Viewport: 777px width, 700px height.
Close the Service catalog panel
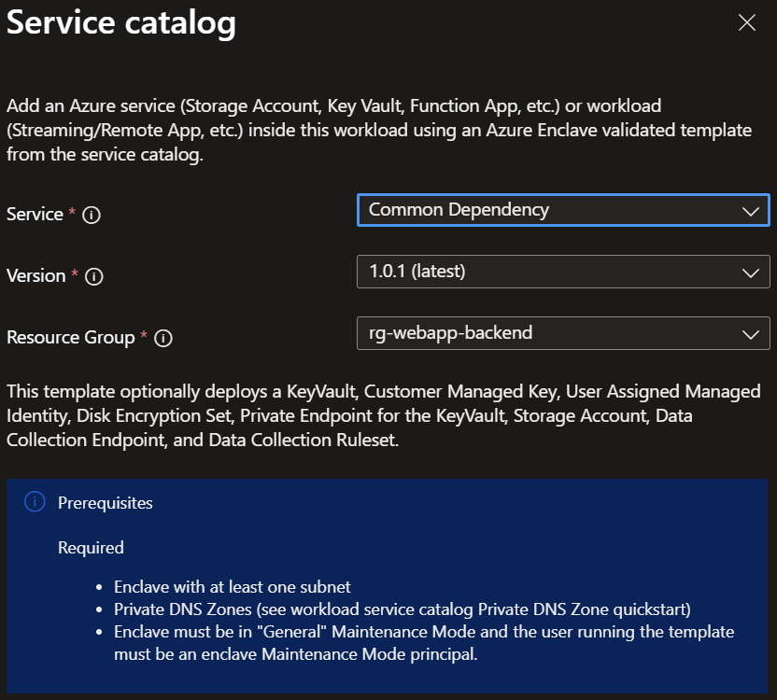point(747,22)
